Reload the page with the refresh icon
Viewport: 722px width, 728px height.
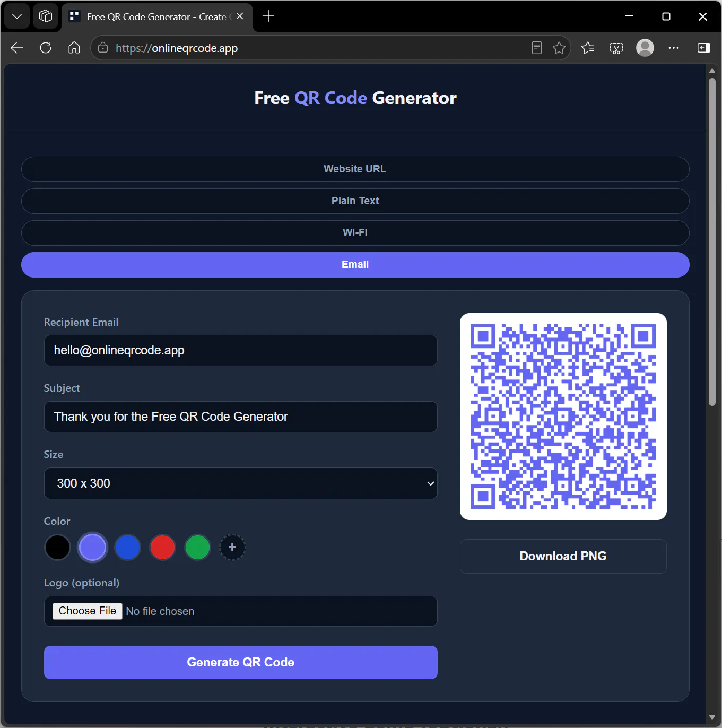click(x=46, y=48)
